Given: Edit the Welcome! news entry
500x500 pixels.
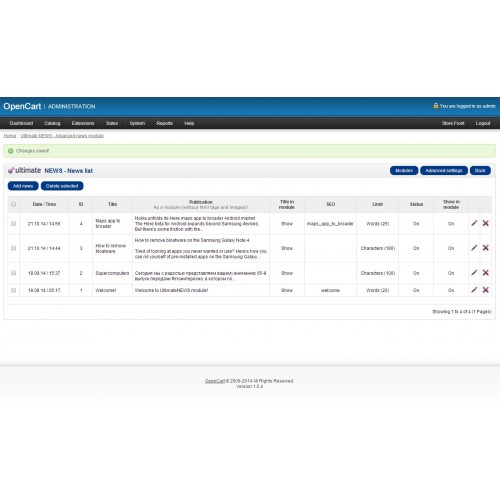Looking at the screenshot, I should point(474,290).
